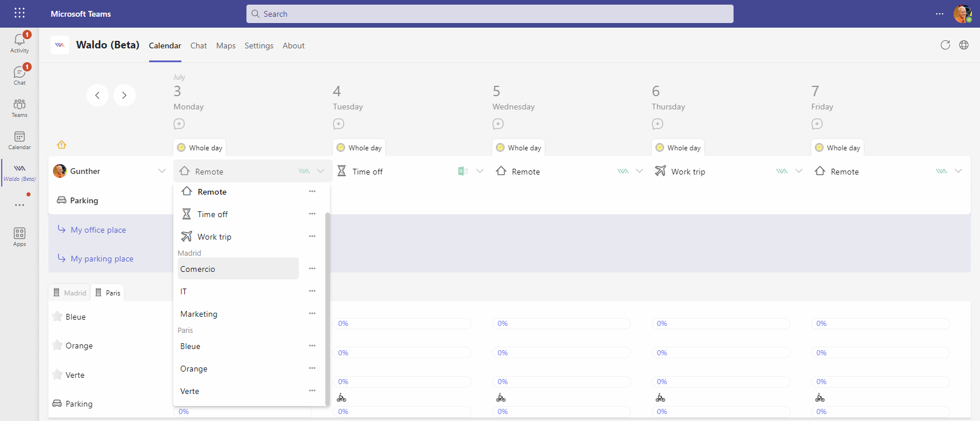Click Outlook icon on Tuesday Time off
Image resolution: width=980 pixels, height=421 pixels.
[x=462, y=171]
